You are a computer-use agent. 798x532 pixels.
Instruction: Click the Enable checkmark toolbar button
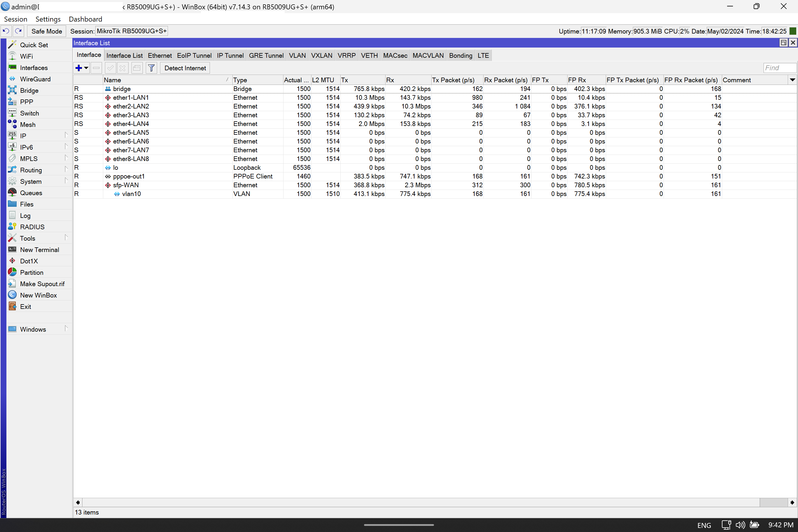110,68
